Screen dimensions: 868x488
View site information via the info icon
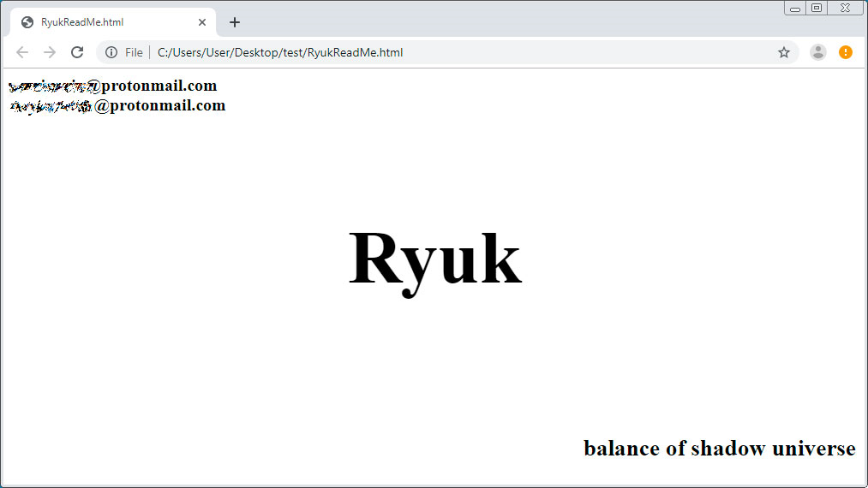click(111, 52)
